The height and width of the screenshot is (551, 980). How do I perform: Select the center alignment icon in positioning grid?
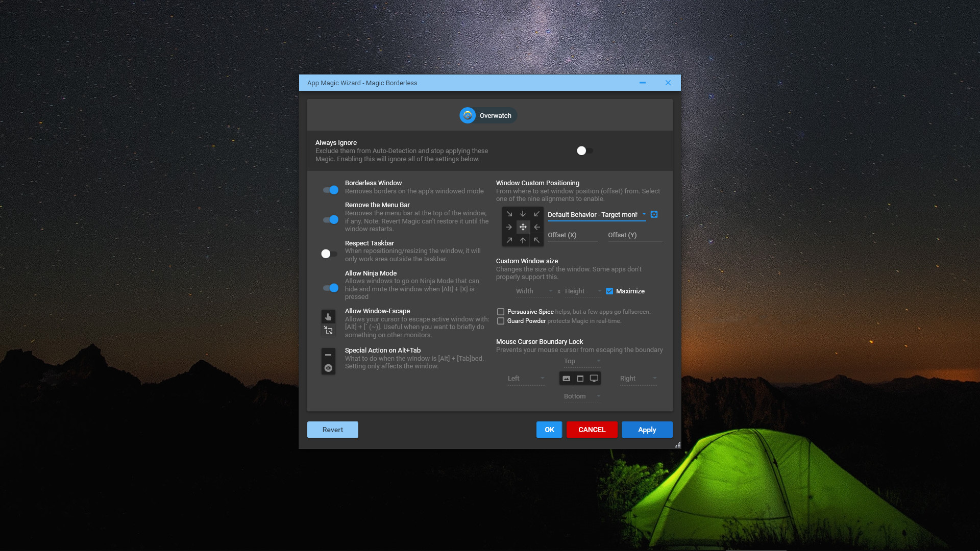[523, 227]
